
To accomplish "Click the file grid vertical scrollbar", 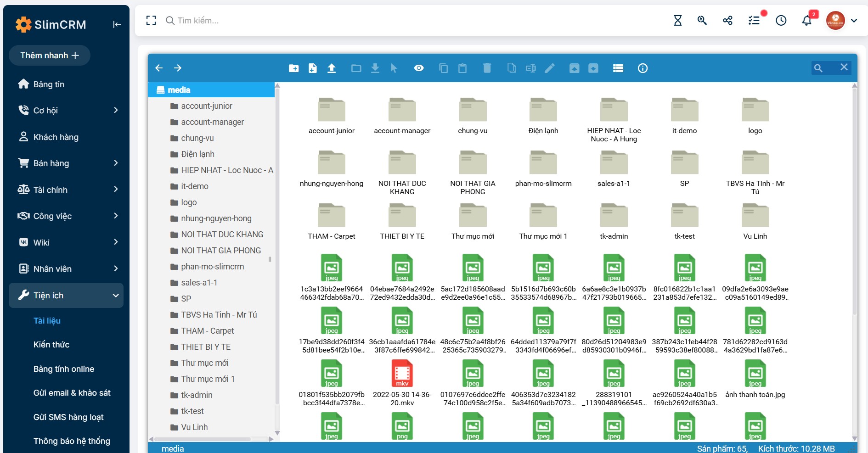I will [854, 202].
